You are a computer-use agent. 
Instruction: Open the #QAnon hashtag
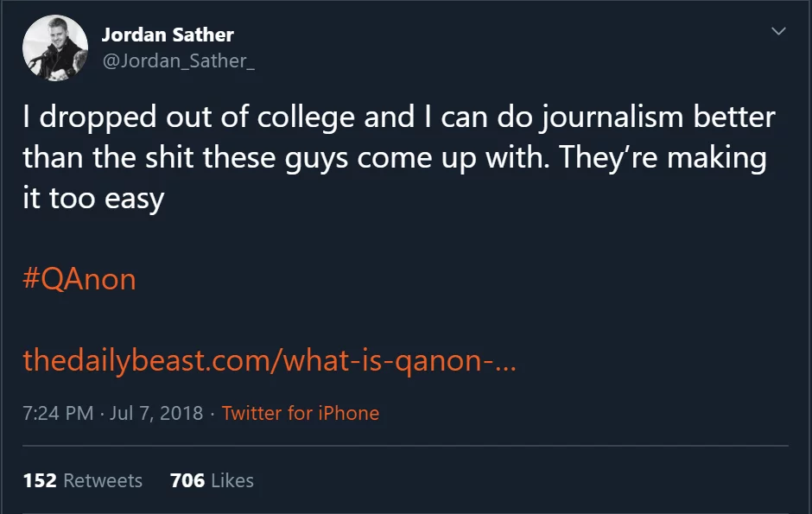[79, 280]
